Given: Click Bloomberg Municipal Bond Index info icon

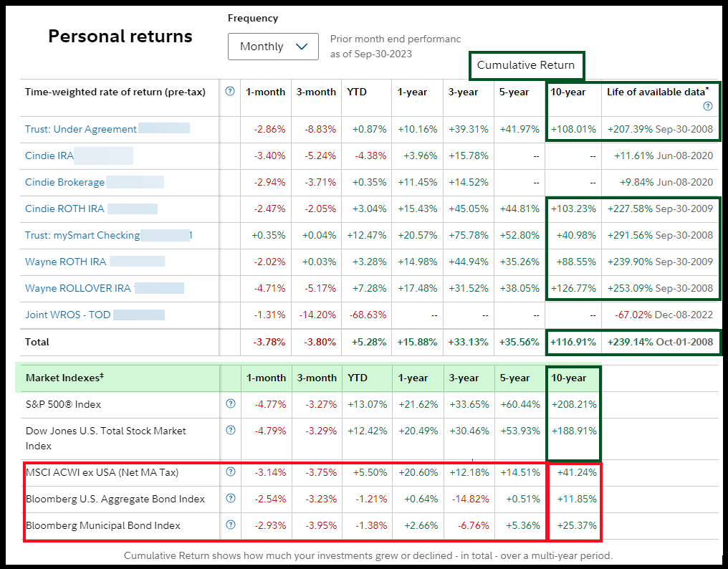Looking at the screenshot, I should [x=230, y=525].
